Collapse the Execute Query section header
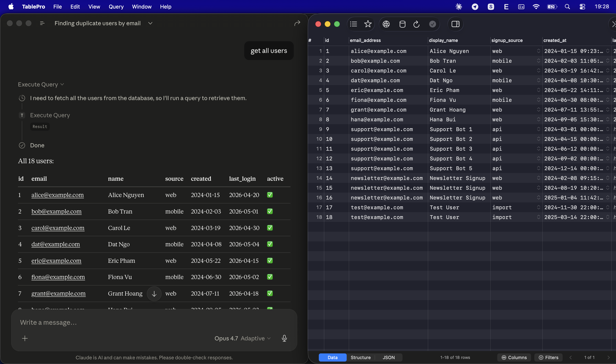Screen dimensions: 616x364 click(x=41, y=85)
